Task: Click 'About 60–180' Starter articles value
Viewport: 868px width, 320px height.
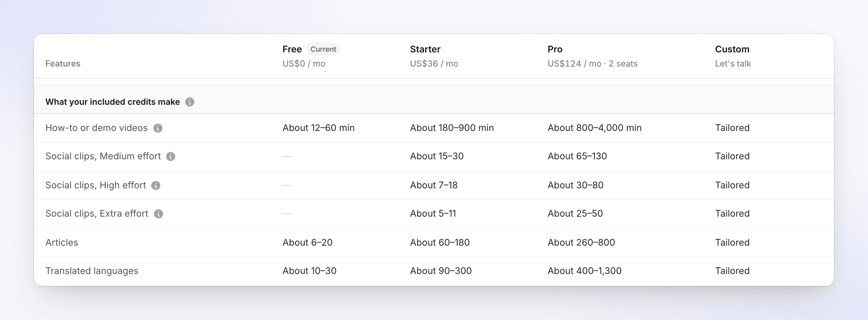Action: (x=440, y=242)
